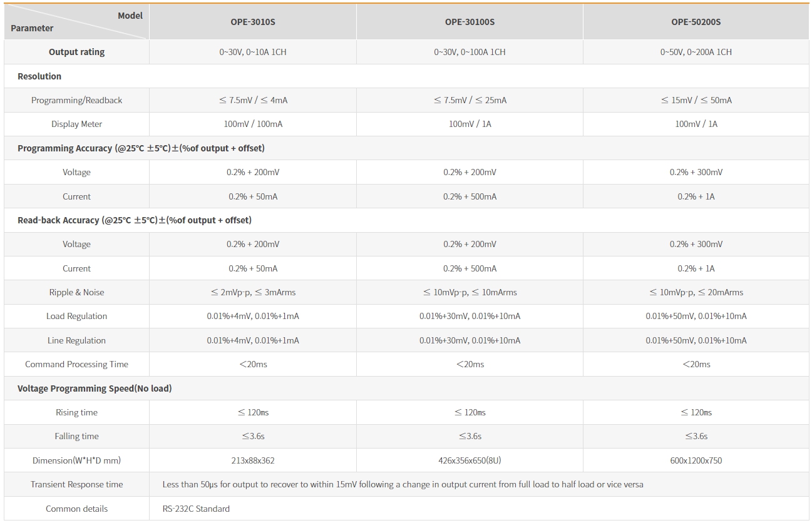812x523 pixels.
Task: Click the OPE-3010S model column header
Action: (x=252, y=22)
